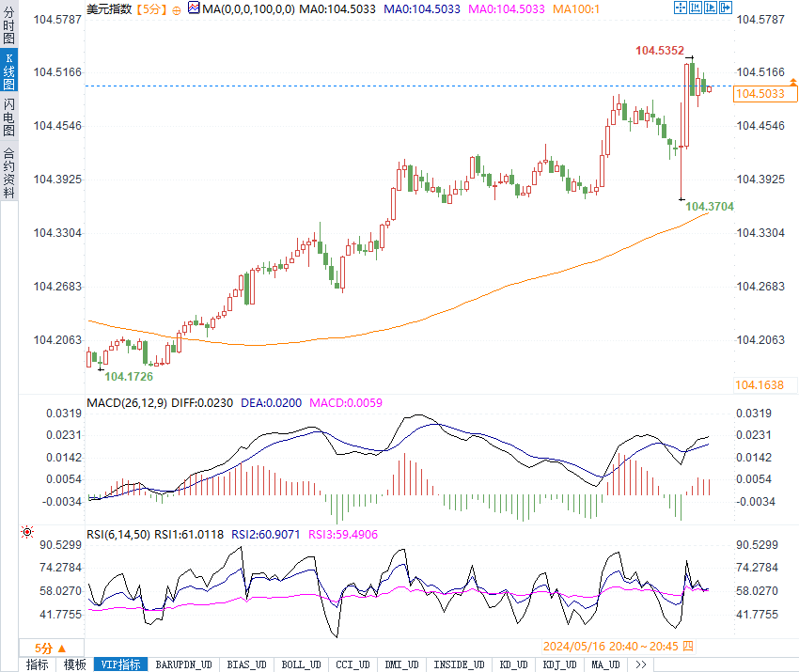Screen dimensions: 799x672
Task: Click the current price tag 104.5033 on axis
Action: [760, 93]
